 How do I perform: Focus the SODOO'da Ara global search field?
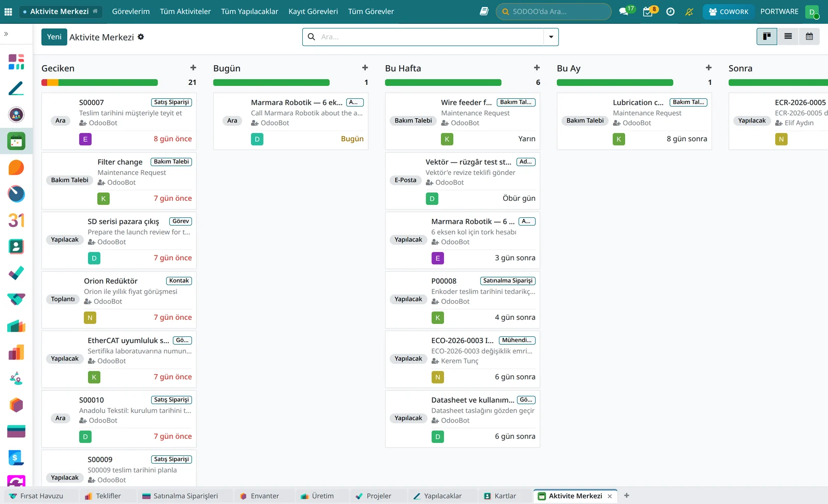point(553,11)
